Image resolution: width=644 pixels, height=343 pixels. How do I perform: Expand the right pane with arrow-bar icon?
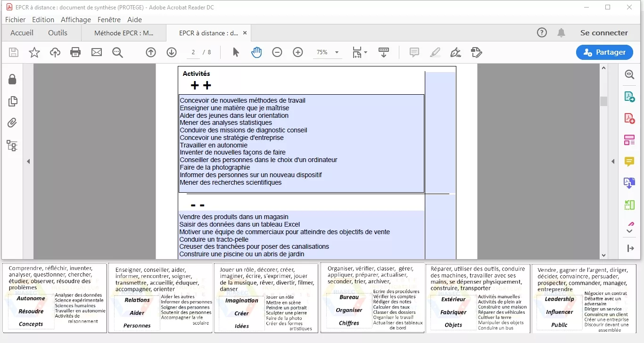click(630, 248)
